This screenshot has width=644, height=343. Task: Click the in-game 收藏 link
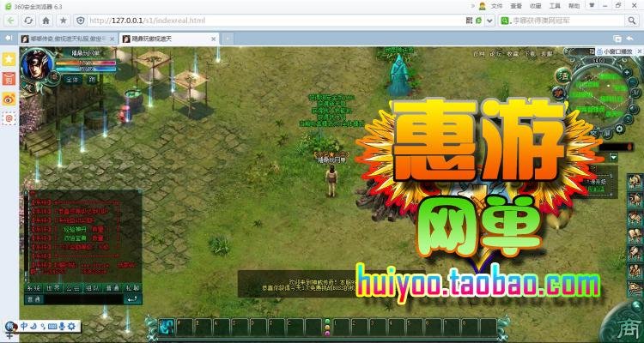tap(513, 54)
